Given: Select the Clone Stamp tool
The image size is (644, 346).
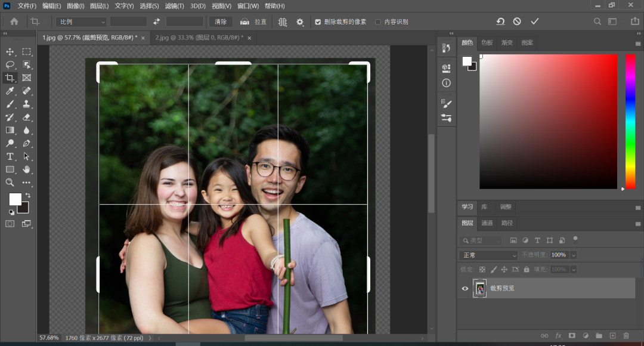Looking at the screenshot, I should (27, 104).
